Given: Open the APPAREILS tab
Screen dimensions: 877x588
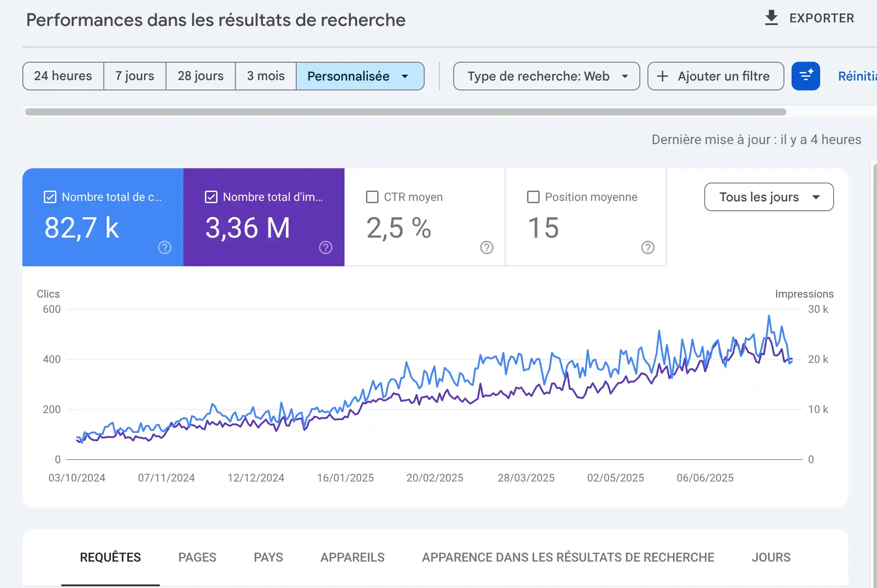Looking at the screenshot, I should pos(352,557).
